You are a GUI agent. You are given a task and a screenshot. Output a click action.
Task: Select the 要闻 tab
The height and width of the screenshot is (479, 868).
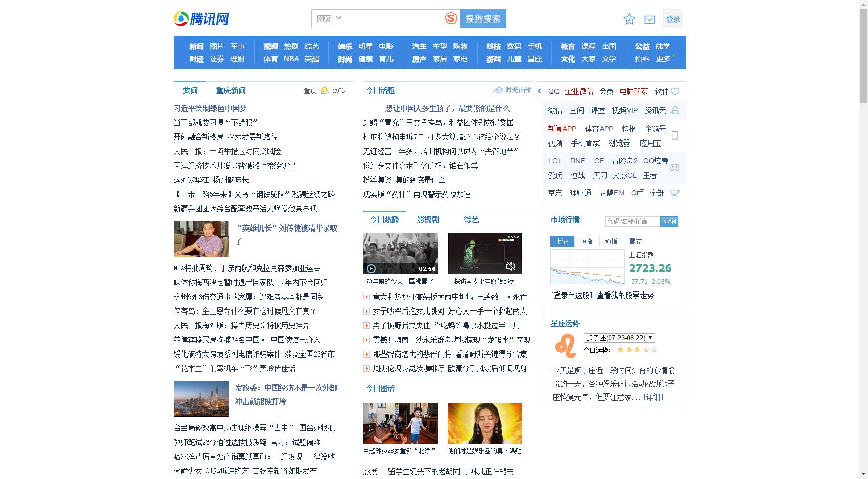coord(190,90)
